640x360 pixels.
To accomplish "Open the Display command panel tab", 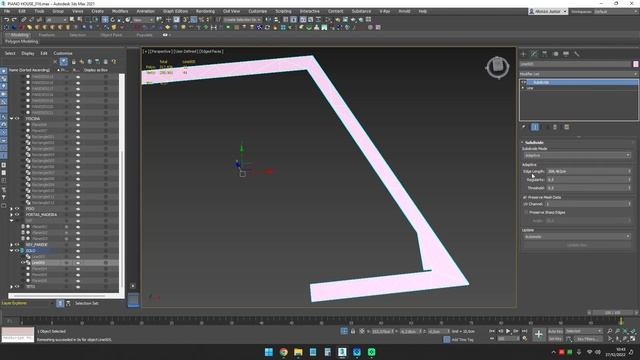I will tap(566, 54).
